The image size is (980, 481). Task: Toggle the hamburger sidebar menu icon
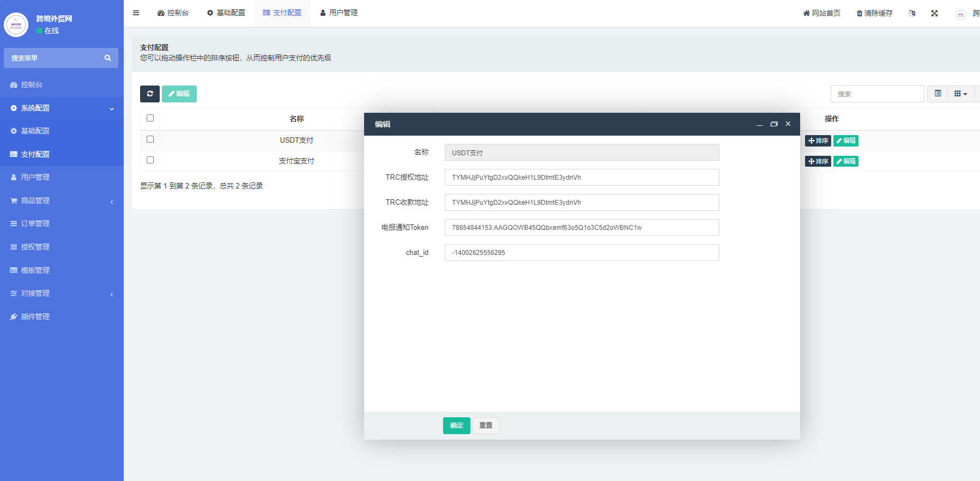tap(136, 13)
